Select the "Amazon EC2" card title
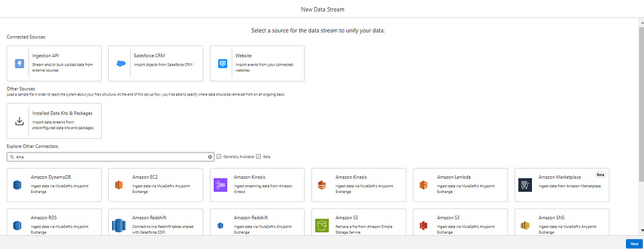Viewport: 644px width, 249px height. [x=145, y=177]
